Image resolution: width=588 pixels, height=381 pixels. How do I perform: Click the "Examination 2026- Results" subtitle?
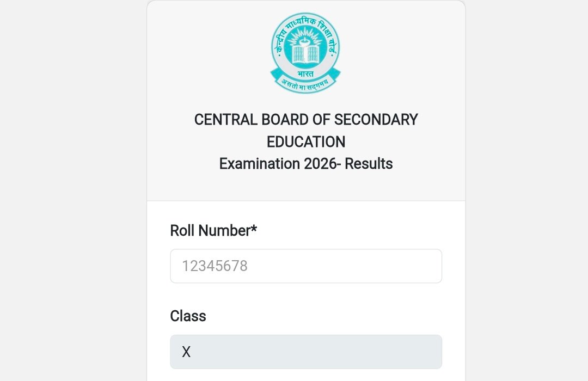click(x=305, y=164)
